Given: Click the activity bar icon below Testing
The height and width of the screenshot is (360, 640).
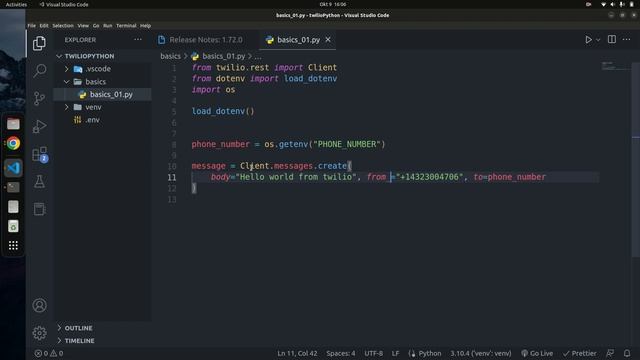Looking at the screenshot, I should click(x=39, y=209).
